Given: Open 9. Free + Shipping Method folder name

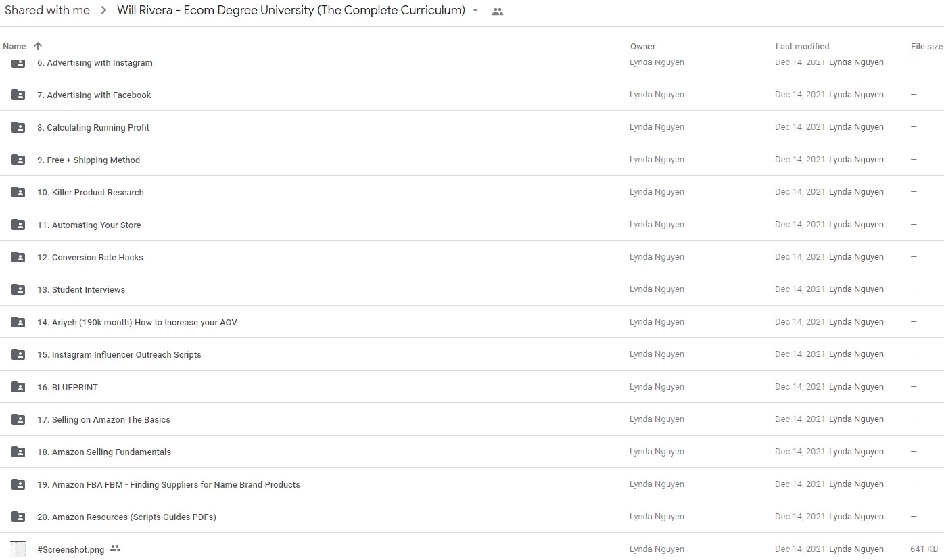Looking at the screenshot, I should click(x=89, y=160).
